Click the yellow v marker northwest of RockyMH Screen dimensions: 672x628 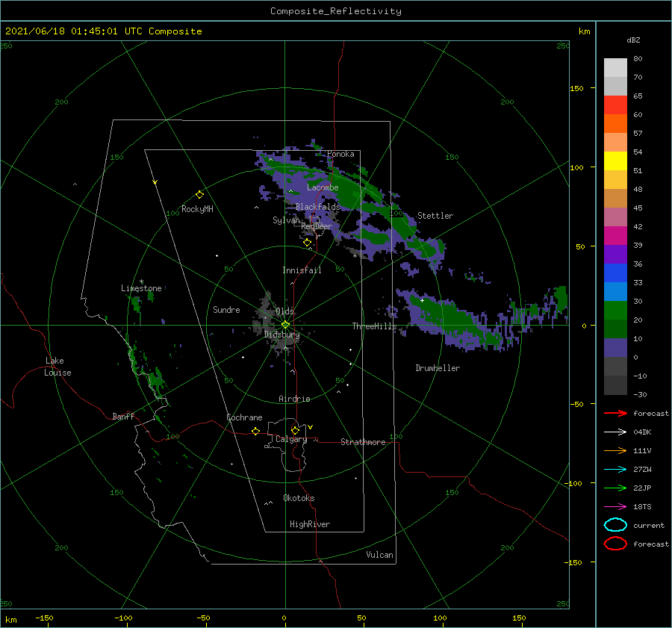click(x=155, y=182)
